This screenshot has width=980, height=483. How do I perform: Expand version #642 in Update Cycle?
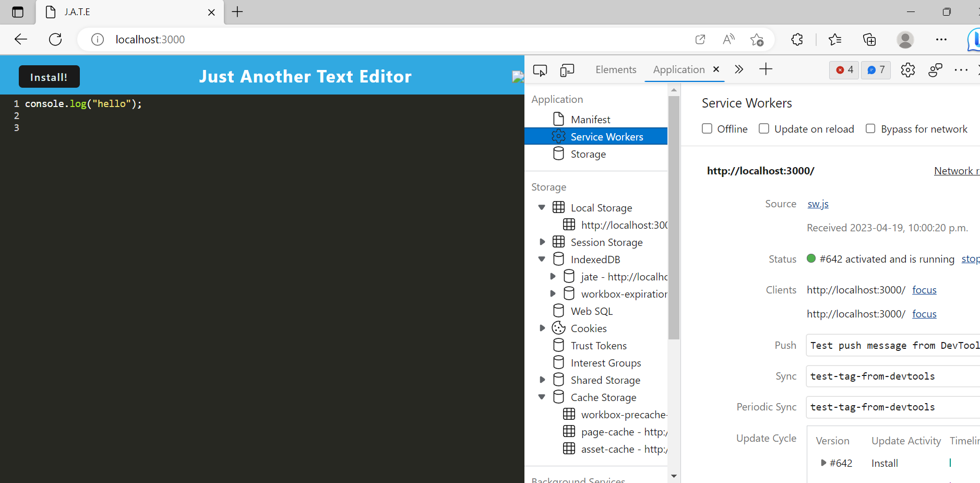823,463
